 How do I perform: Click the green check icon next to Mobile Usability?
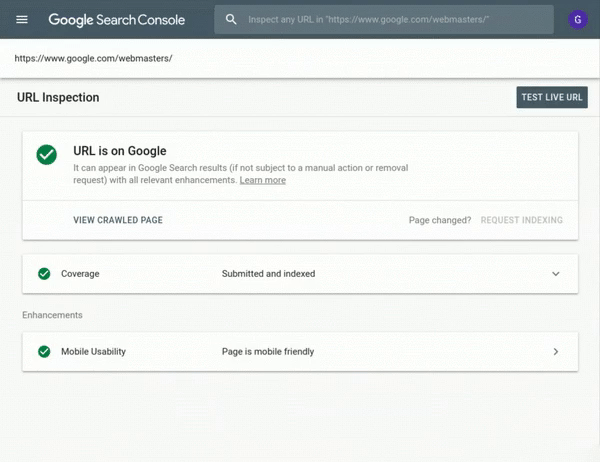pyautogui.click(x=44, y=352)
